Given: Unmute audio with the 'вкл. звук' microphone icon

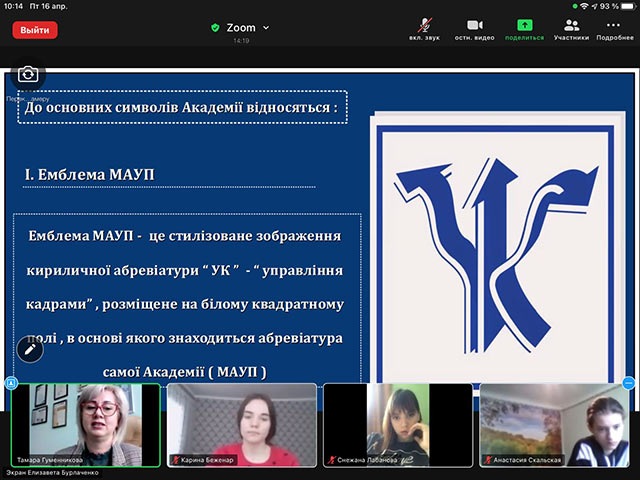Looking at the screenshot, I should point(426,25).
